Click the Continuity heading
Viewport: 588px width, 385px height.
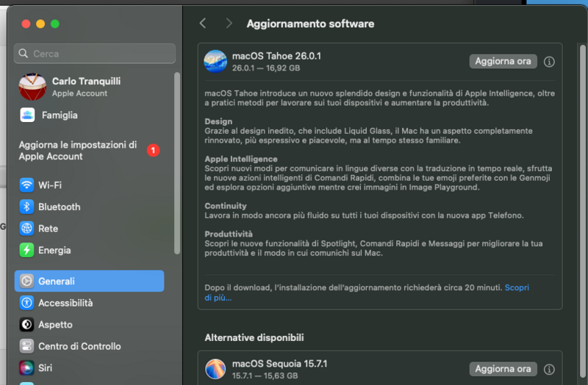(226, 206)
